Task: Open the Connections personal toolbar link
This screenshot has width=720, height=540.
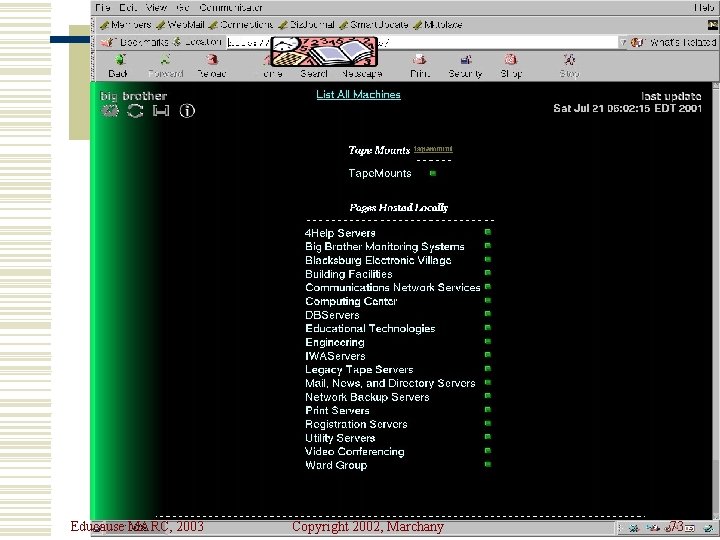Action: pos(241,25)
